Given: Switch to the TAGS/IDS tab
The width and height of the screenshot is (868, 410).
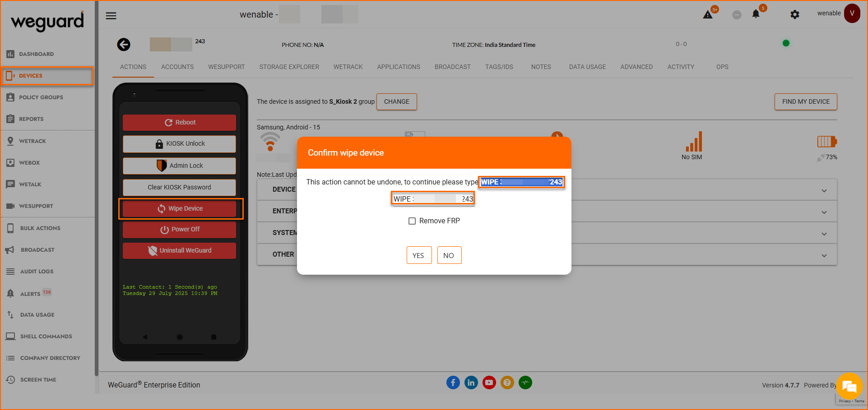Looking at the screenshot, I should coord(499,67).
